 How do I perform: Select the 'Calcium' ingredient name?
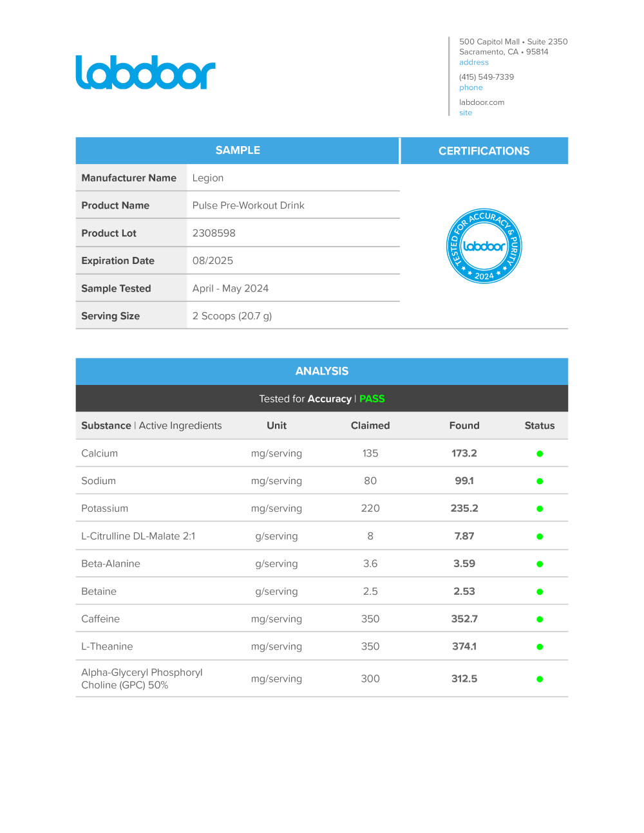[99, 453]
